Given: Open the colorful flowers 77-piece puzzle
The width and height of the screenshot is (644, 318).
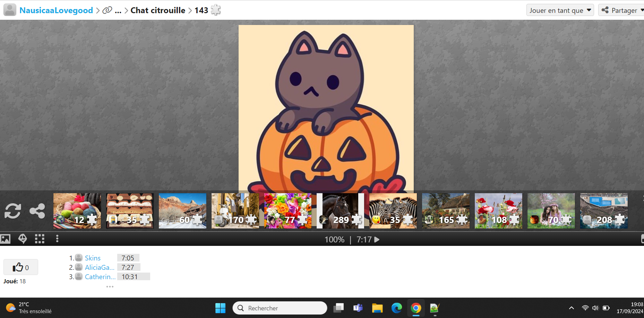Looking at the screenshot, I should [288, 211].
